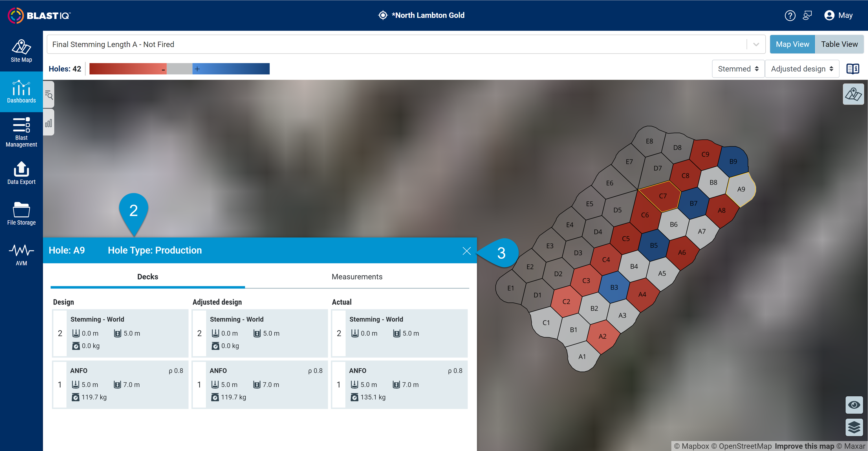
Task: Open the File Storage section
Action: (21, 214)
